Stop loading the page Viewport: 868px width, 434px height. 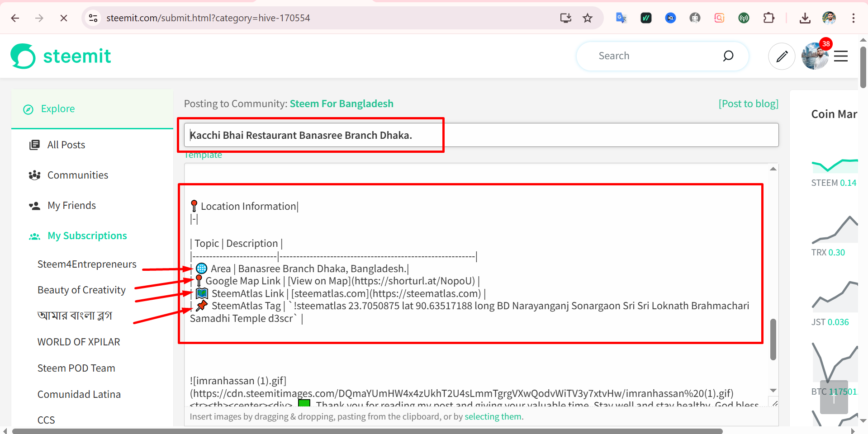point(64,18)
